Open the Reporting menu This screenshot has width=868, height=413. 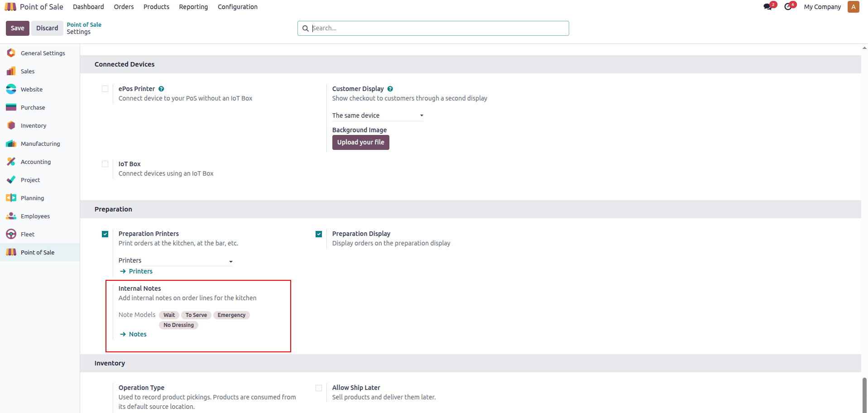[x=193, y=7]
